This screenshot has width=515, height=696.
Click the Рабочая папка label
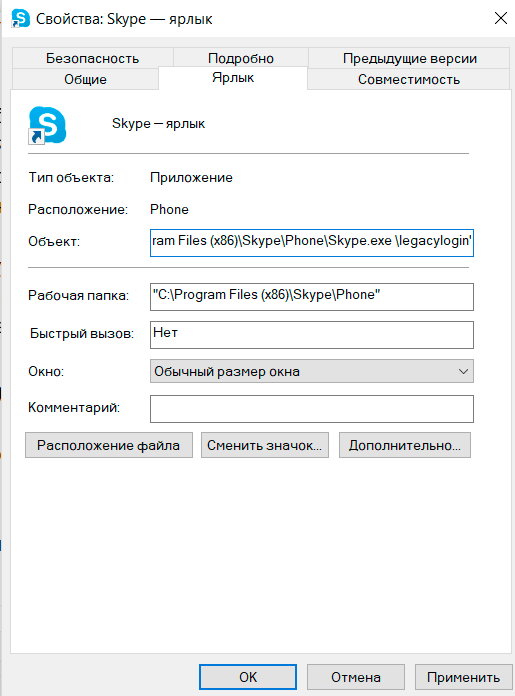[78, 295]
